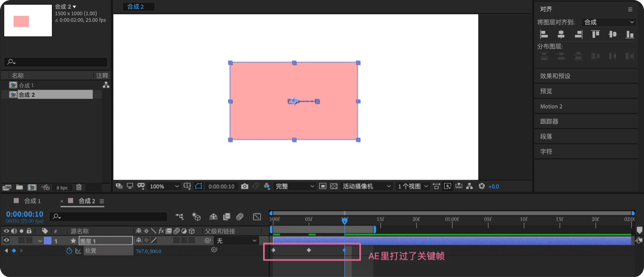Align layers to vertical center

pos(612,34)
